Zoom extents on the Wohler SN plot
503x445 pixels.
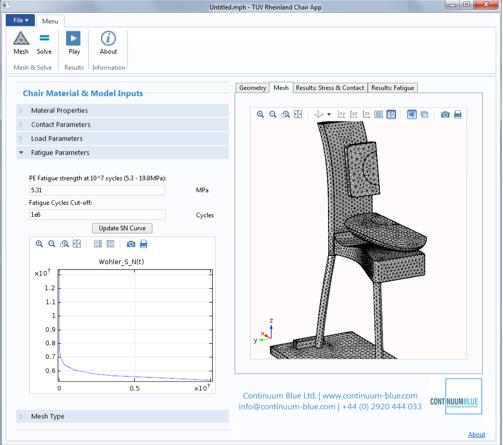click(77, 244)
